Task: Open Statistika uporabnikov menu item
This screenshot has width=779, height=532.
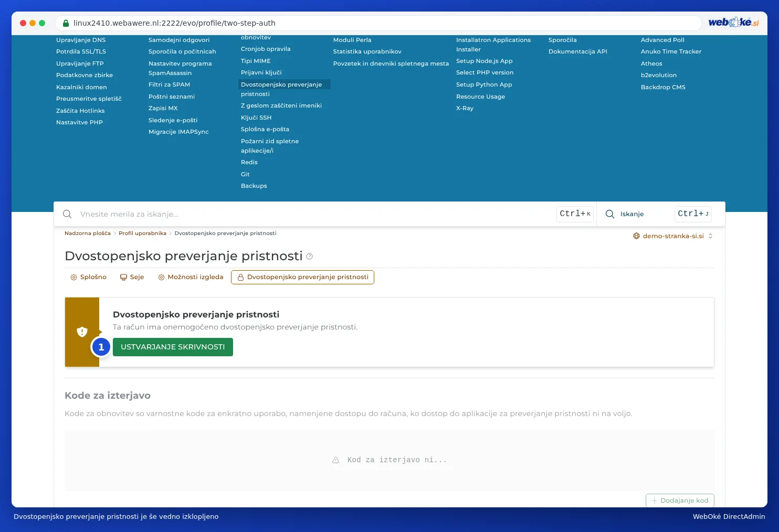Action: 367,51
